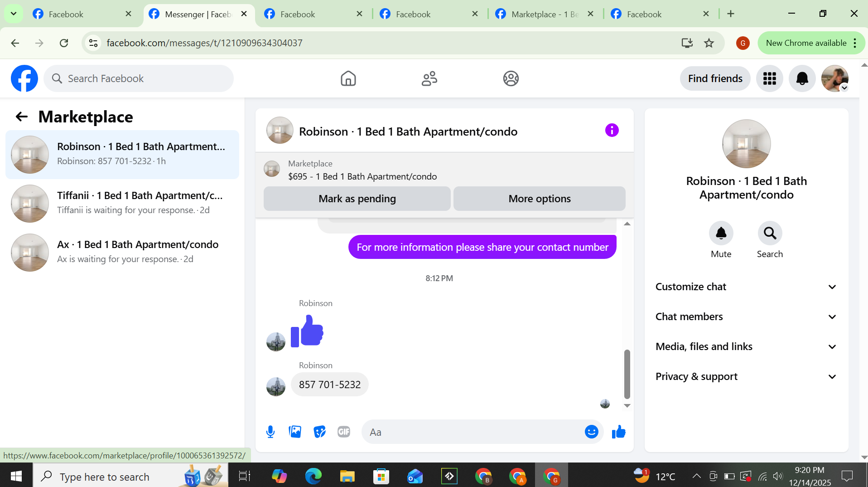Open Microsoft Edge from taskbar
This screenshot has width=868, height=487.
[313, 476]
